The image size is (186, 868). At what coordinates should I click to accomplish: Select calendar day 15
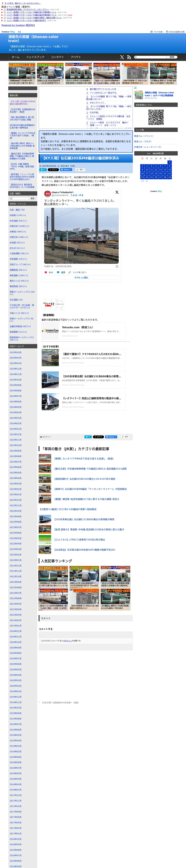[x=169, y=170]
